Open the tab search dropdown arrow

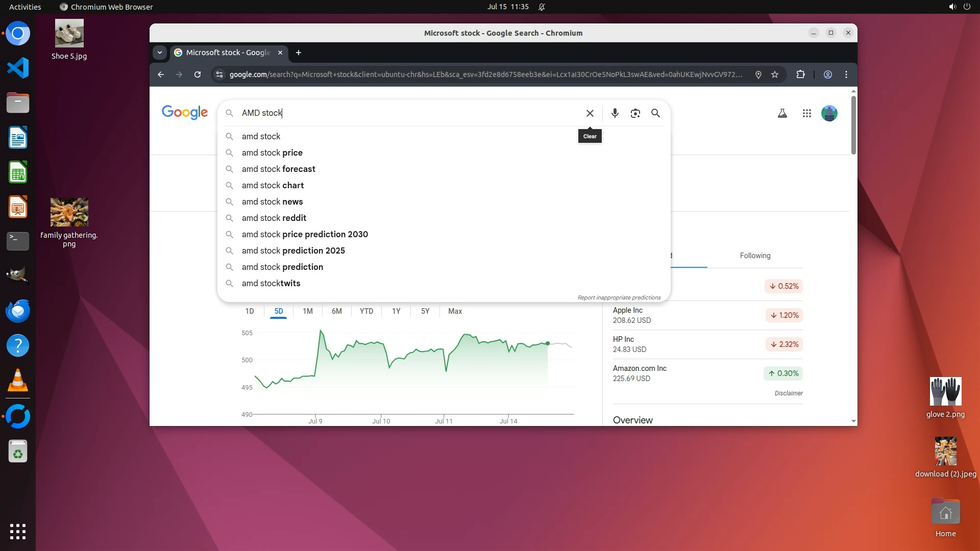click(160, 53)
